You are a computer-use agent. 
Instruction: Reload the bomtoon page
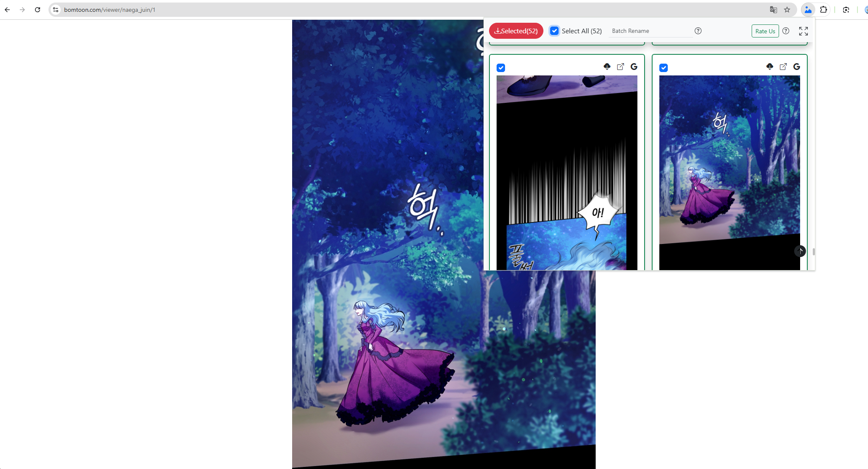point(38,10)
